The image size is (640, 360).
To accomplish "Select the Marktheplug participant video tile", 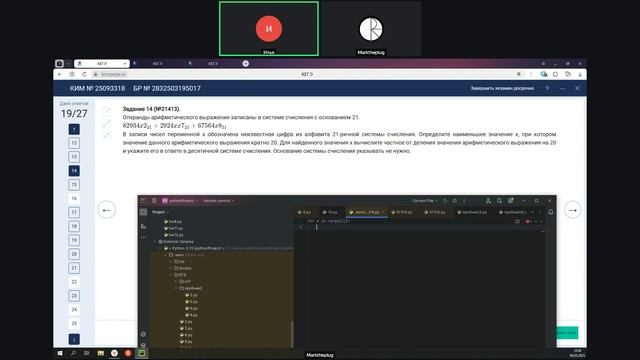I will point(371,29).
